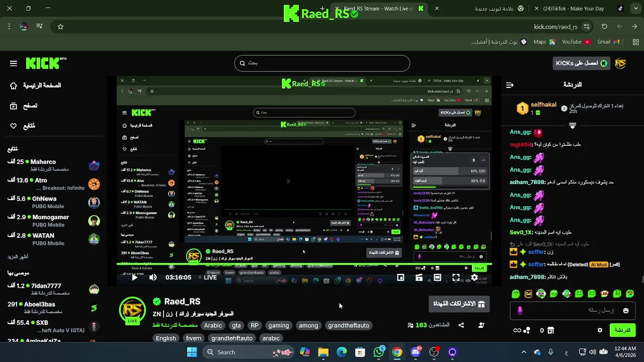Expand the Show more followed channels link
The height and width of the screenshot is (362, 644).
tap(18, 257)
